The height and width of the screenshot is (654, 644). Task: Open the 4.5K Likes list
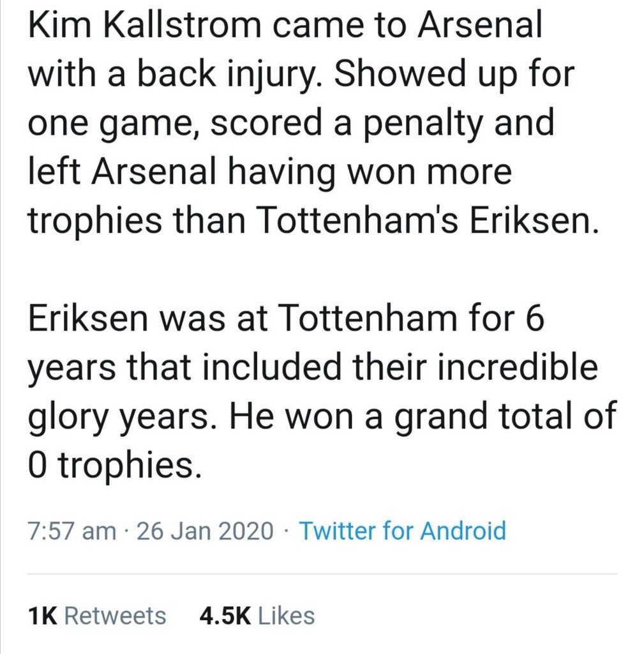pyautogui.click(x=257, y=616)
